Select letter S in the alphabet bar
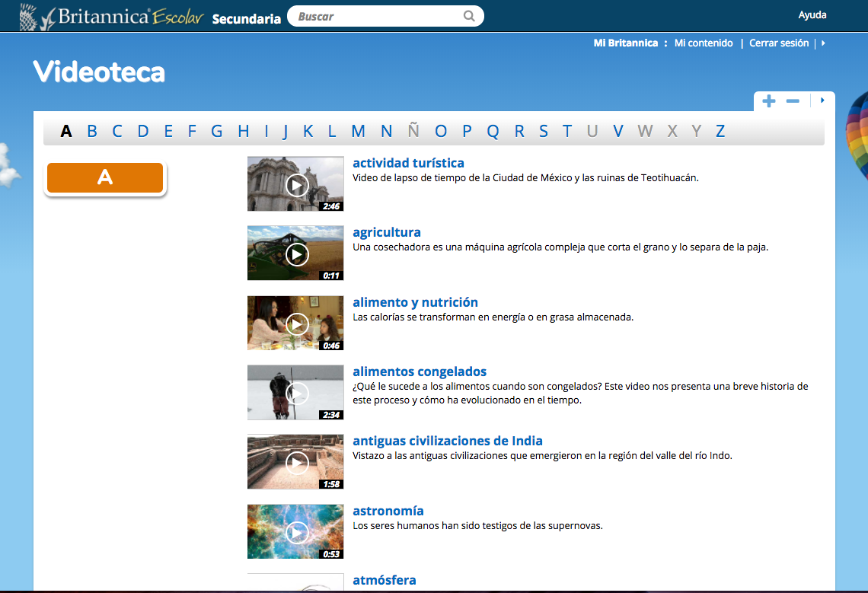The image size is (868, 593). tap(544, 131)
